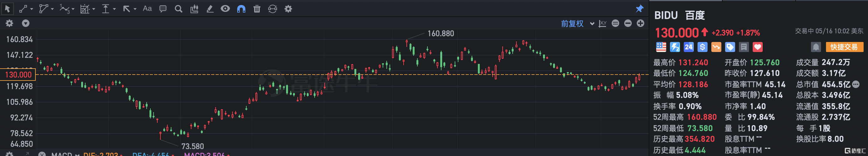Image resolution: width=868 pixels, height=156 pixels.
Task: Select the cursor pointer tool
Action: pos(8,9)
